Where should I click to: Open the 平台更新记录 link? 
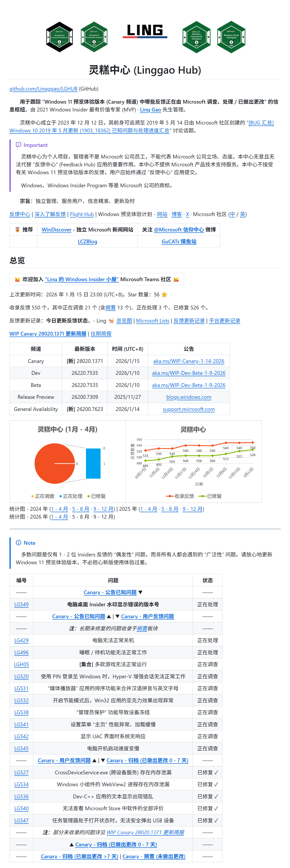pos(225,321)
